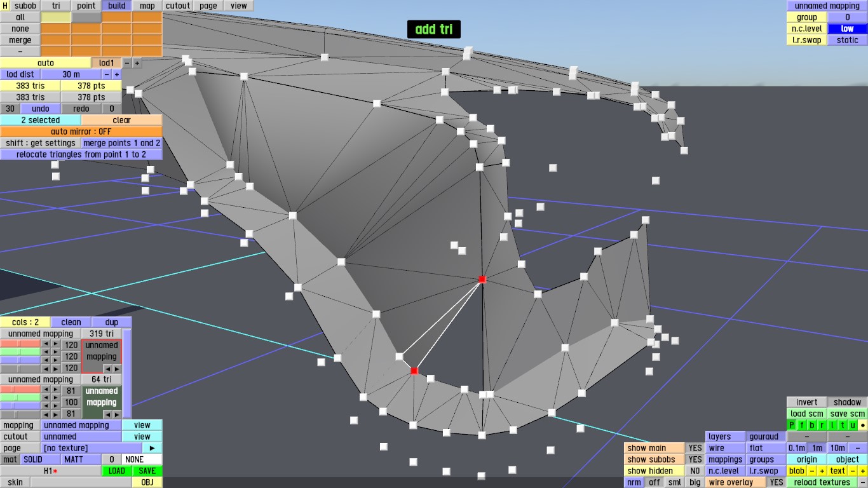
Task: Select the b (back) view button
Action: (x=811, y=425)
